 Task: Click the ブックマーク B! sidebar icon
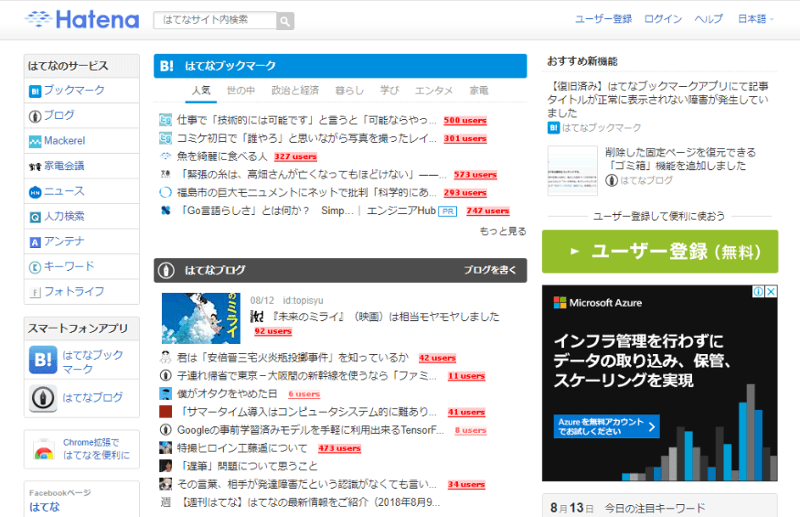(x=35, y=91)
